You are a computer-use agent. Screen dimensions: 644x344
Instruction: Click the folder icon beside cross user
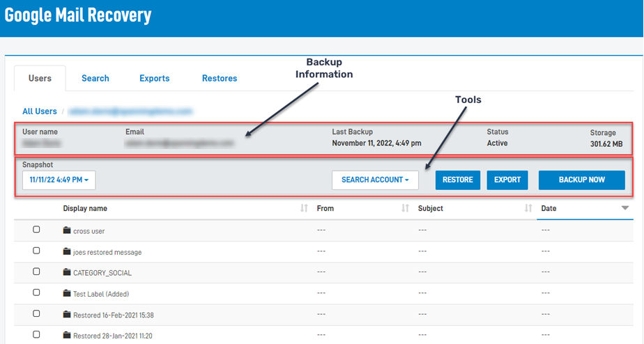(67, 230)
